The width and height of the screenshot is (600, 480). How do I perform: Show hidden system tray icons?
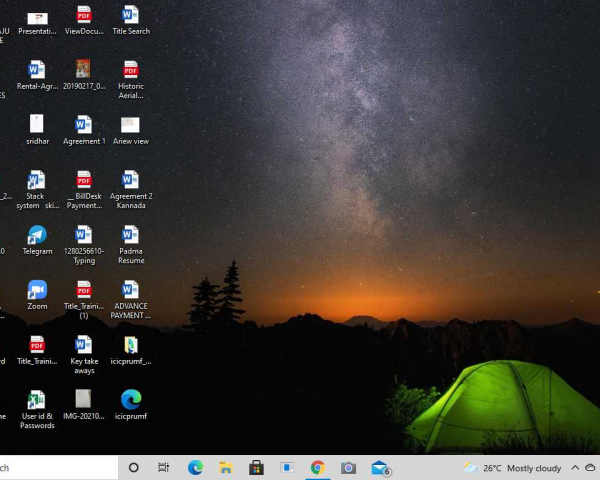[x=575, y=467]
